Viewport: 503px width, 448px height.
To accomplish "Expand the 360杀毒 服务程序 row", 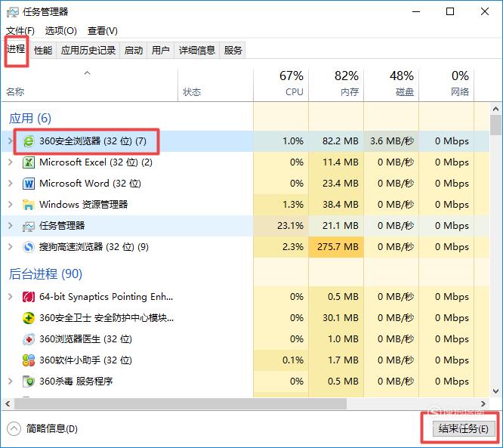I will (11, 382).
